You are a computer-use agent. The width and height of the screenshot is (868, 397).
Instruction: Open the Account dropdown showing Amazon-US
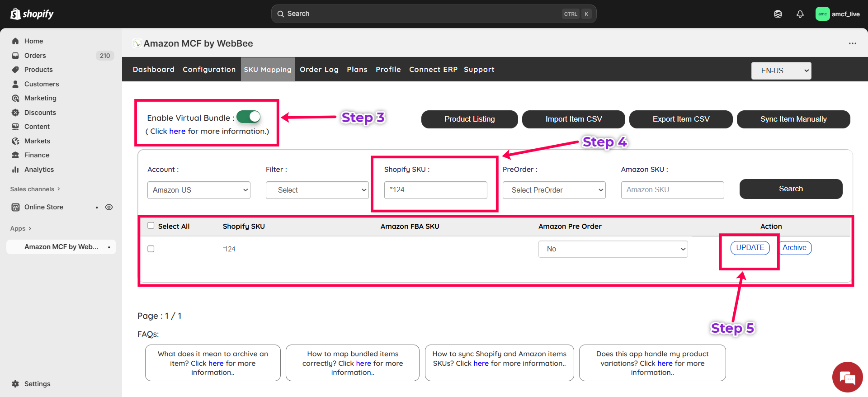198,190
